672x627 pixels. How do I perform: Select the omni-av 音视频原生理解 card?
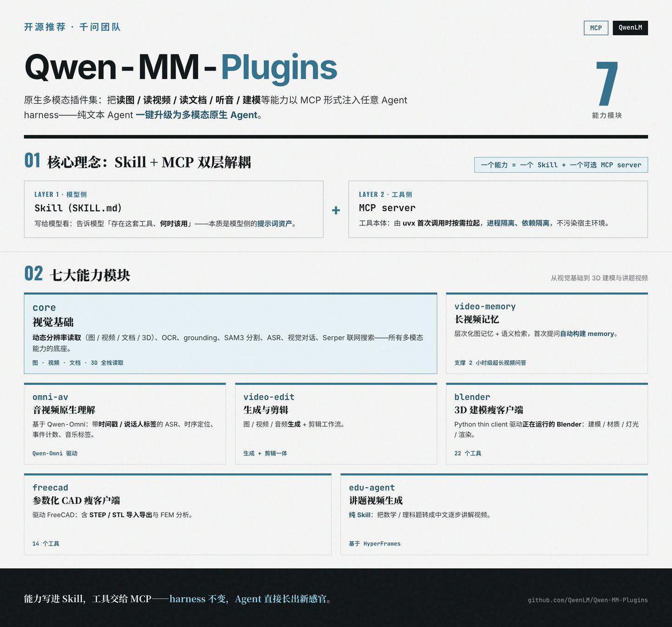(125, 424)
